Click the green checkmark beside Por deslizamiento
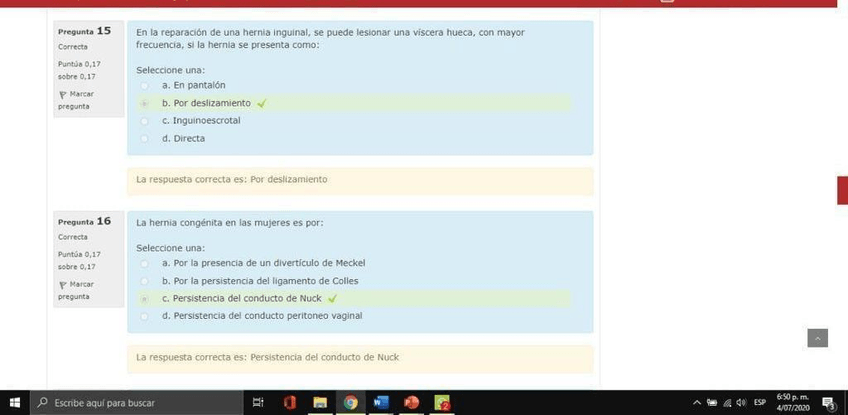The image size is (848, 415). pos(262,103)
